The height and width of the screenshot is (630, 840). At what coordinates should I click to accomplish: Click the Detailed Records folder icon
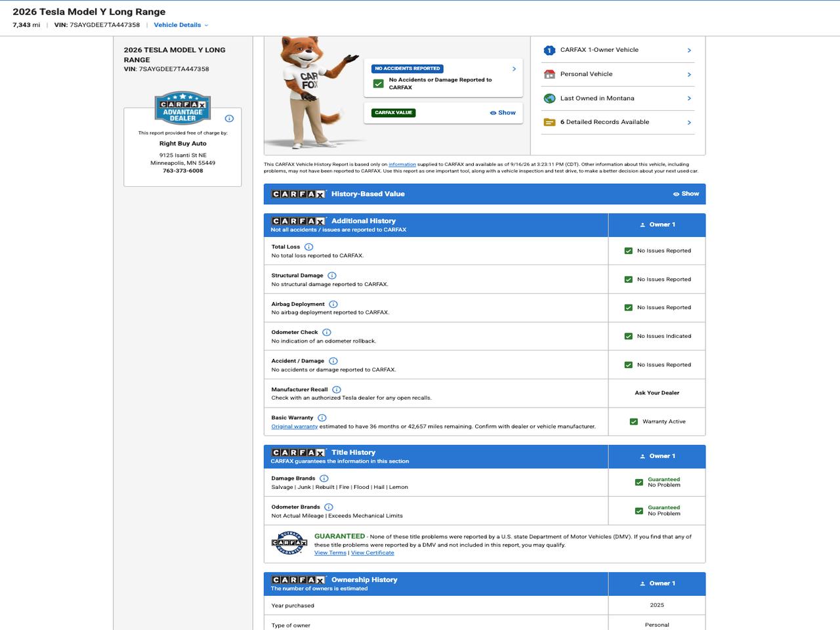tap(549, 122)
